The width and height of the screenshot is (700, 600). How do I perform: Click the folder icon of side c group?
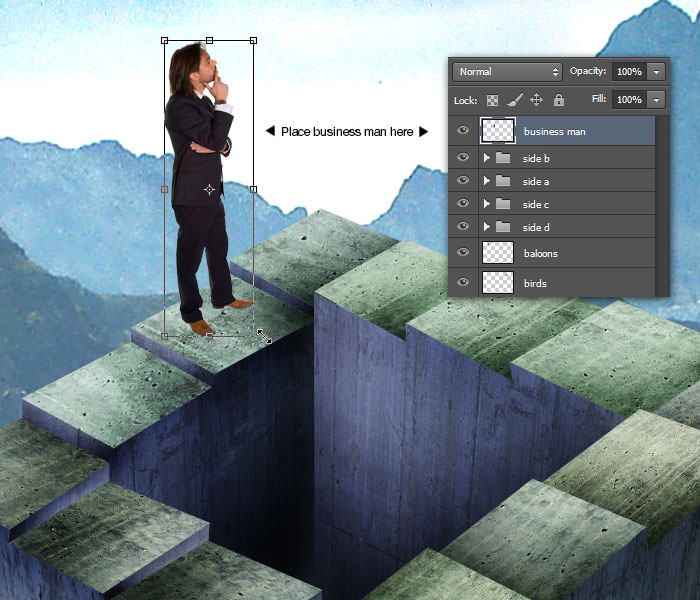click(x=503, y=204)
